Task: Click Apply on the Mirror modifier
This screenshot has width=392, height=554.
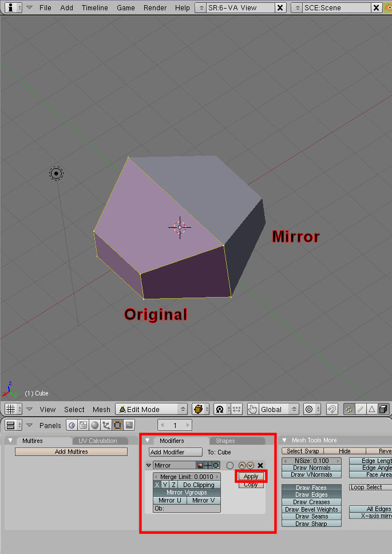Action: tap(251, 476)
